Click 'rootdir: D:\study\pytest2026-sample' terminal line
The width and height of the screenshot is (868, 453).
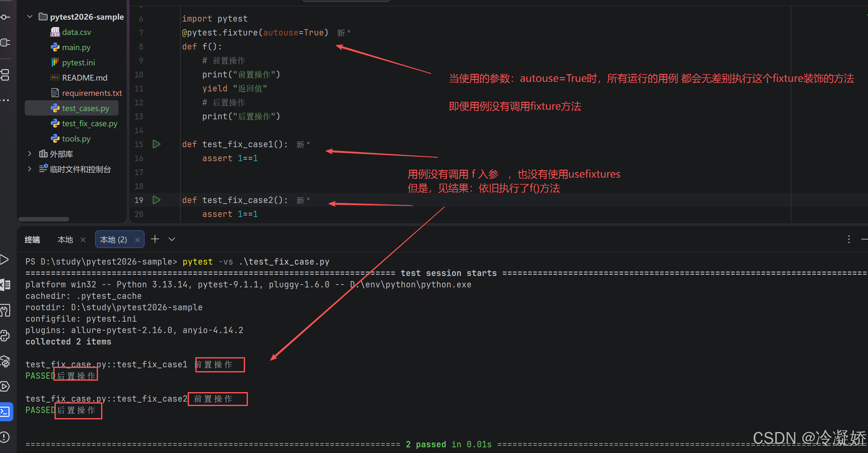pyautogui.click(x=114, y=307)
